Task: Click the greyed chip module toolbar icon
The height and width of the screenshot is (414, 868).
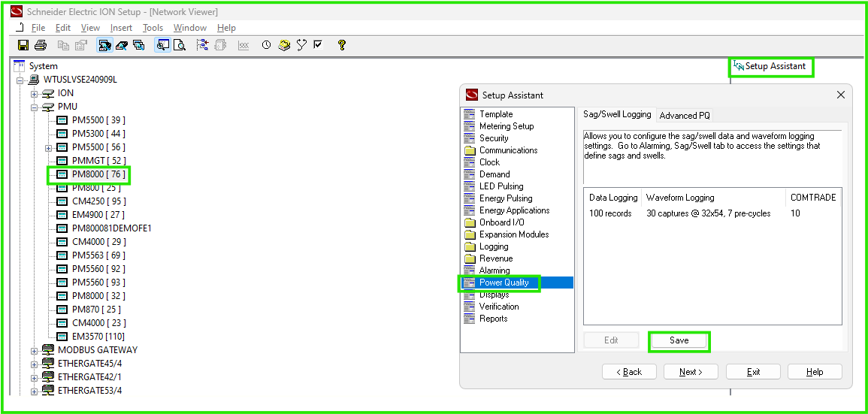Action: 220,45
